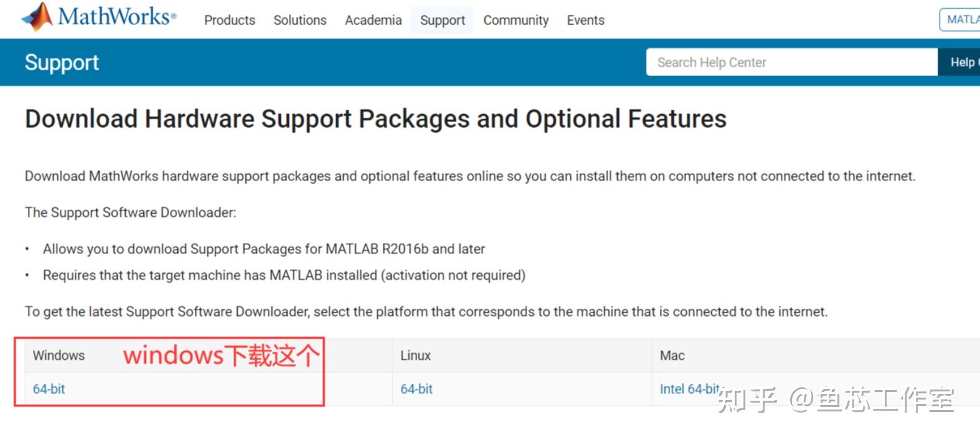Click the MATLAB button at top right

[961, 20]
